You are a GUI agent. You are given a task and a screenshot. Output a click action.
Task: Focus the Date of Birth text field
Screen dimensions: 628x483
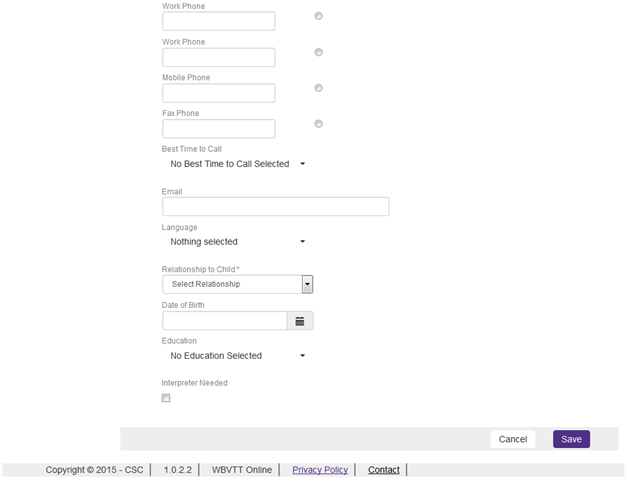[x=225, y=321]
